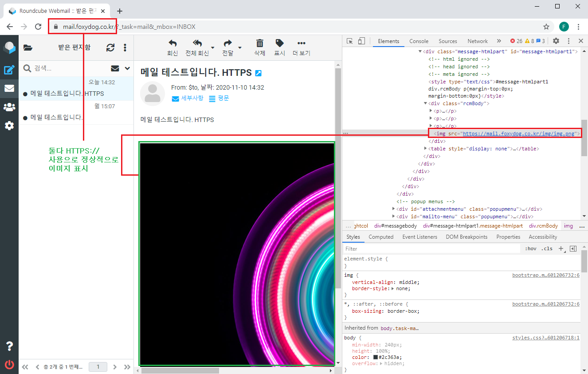
Task: Click the logout power icon
Action: [x=9, y=365]
